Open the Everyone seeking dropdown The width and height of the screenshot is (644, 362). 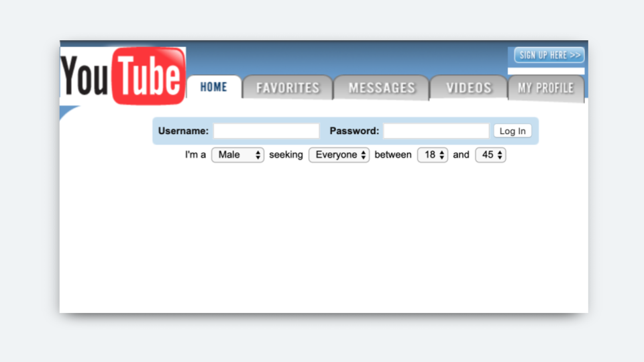click(339, 155)
